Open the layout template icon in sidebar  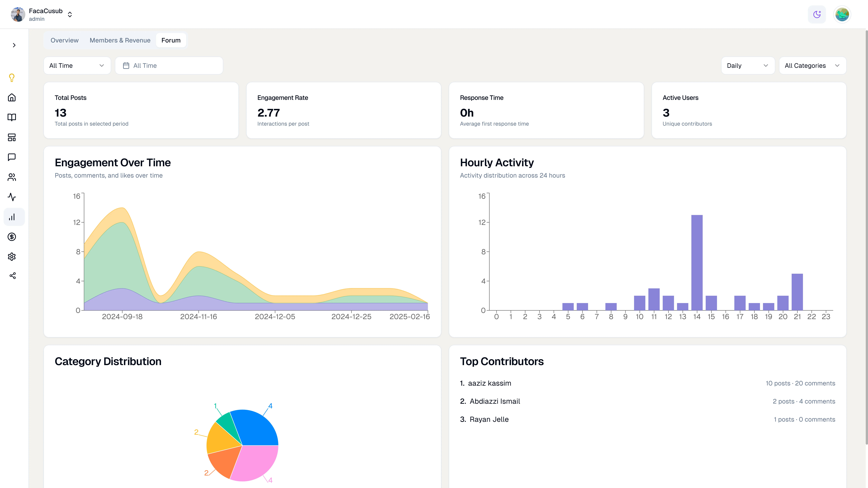point(12,137)
